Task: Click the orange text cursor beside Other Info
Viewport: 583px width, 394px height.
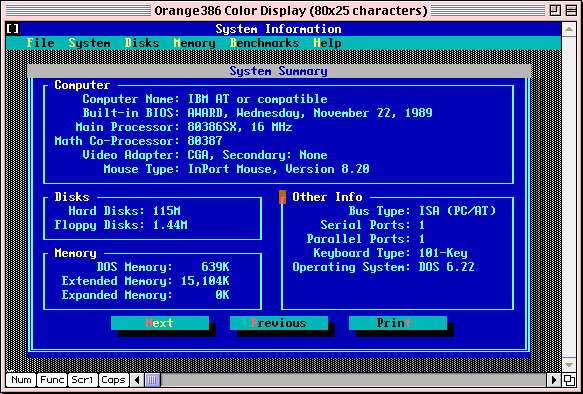Action: tap(283, 197)
